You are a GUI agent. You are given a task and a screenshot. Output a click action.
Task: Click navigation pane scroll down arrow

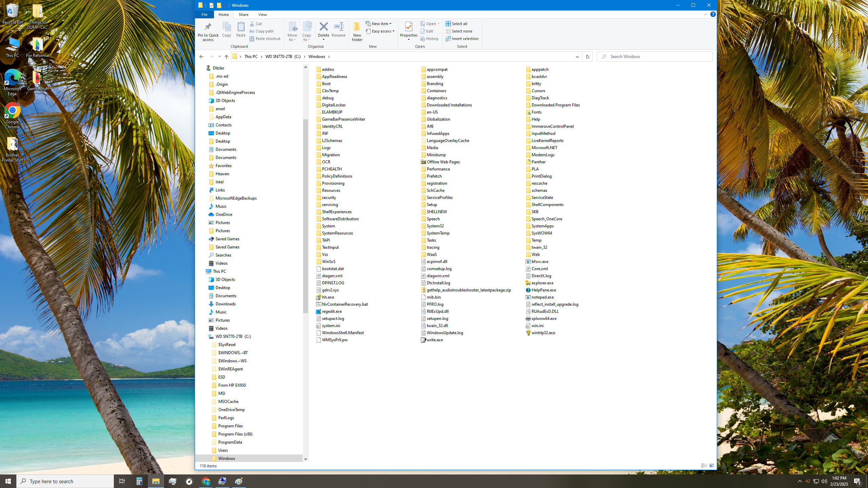(x=305, y=459)
